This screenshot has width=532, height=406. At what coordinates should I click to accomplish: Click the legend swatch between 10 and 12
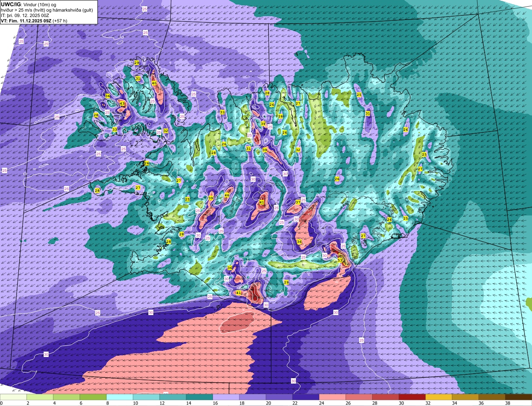(x=146, y=397)
